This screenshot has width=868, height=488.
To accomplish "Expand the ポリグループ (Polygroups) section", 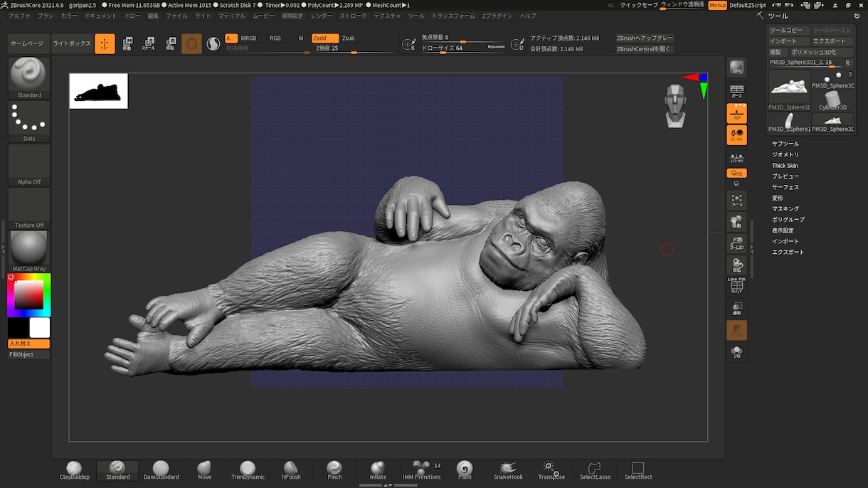I will coord(788,220).
